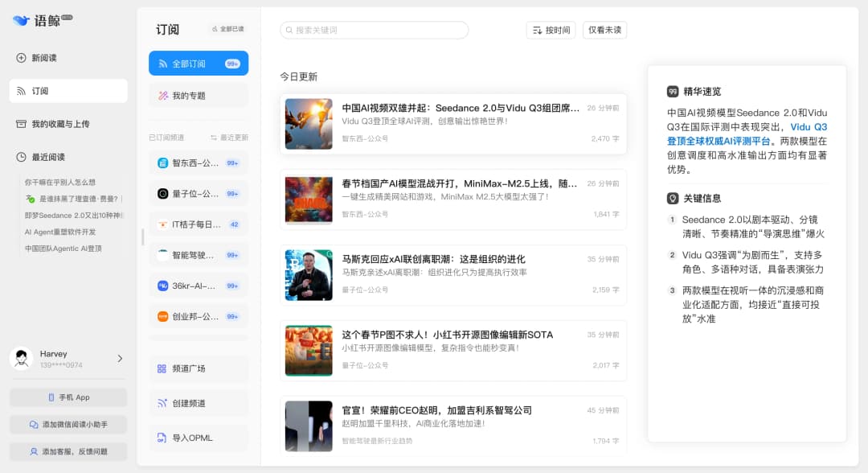This screenshot has width=868, height=473.
Task: Click the 搜索关键词 search field
Action: pyautogui.click(x=375, y=30)
